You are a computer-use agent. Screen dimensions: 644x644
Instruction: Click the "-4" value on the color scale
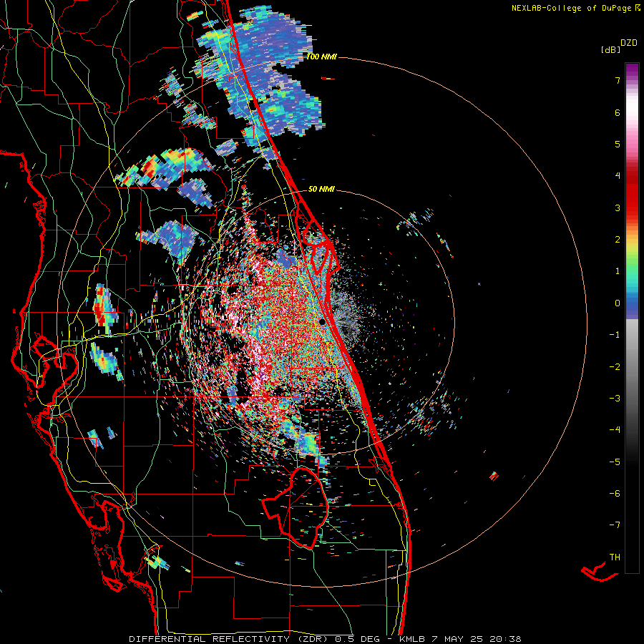click(615, 430)
